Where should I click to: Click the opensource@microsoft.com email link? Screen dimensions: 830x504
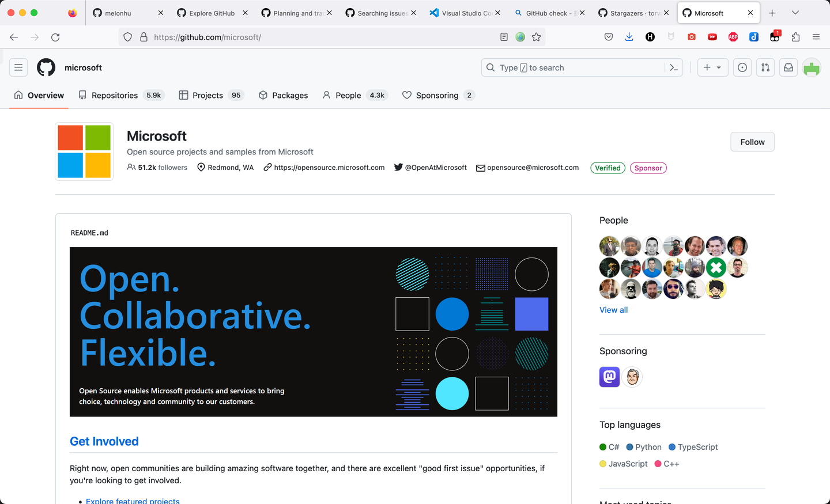tap(533, 168)
